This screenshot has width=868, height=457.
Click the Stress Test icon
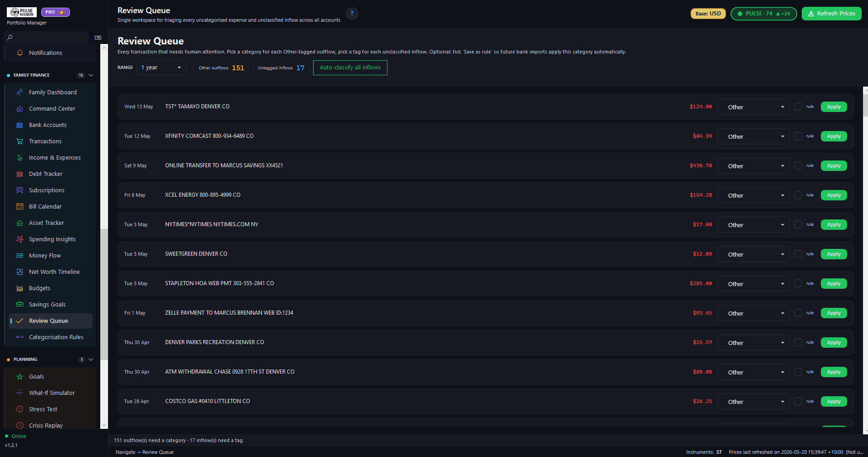pyautogui.click(x=20, y=409)
